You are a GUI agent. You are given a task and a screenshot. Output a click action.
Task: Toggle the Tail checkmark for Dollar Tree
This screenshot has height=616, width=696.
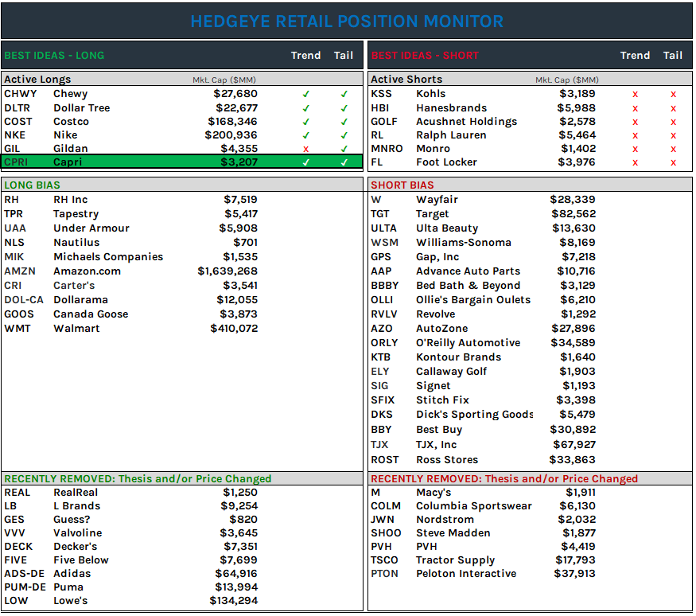pos(344,107)
